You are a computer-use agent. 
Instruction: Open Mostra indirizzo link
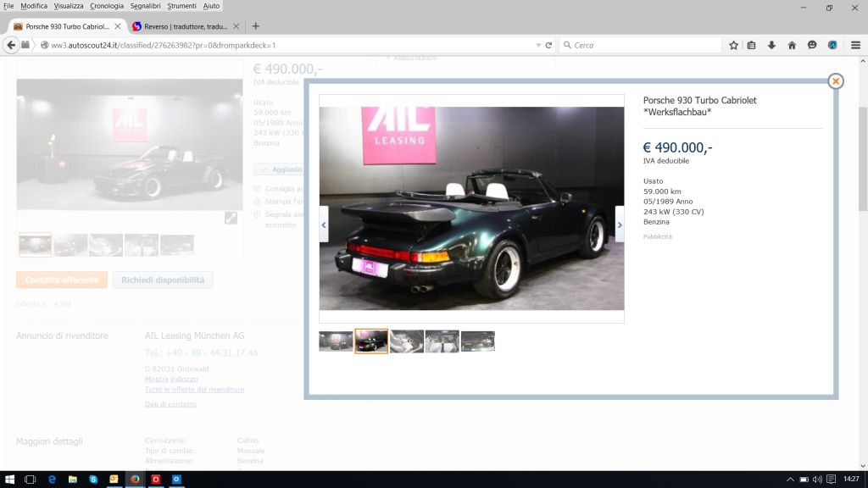click(171, 379)
